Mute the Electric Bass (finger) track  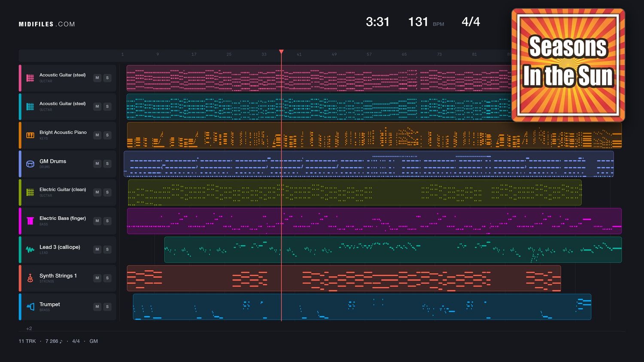click(x=97, y=221)
